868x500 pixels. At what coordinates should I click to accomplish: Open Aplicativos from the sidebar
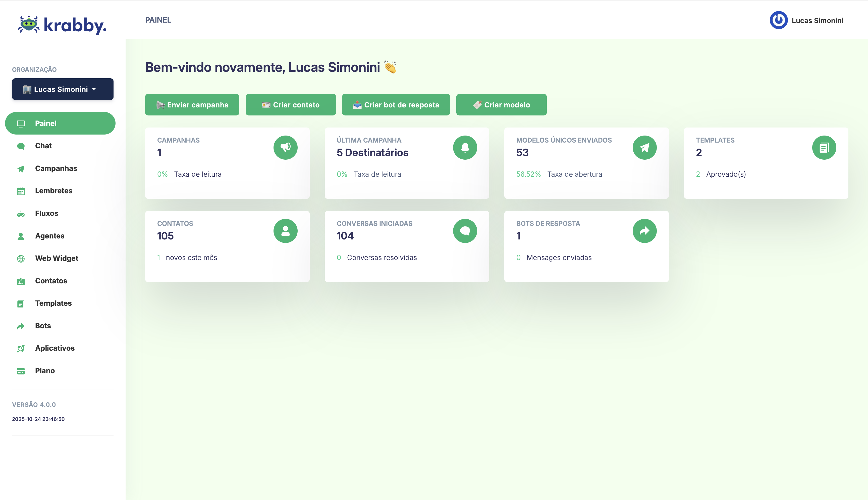pos(55,348)
